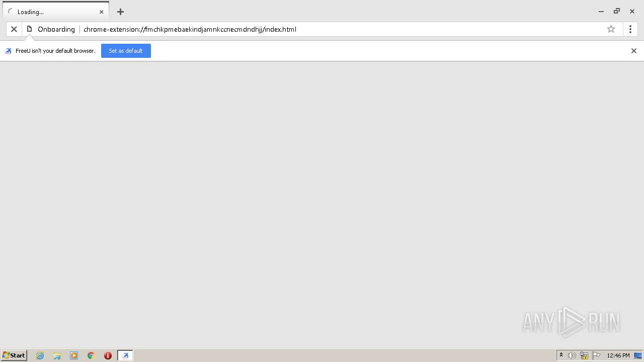Click the page info document icon
The width and height of the screenshot is (644, 362).
29,29
